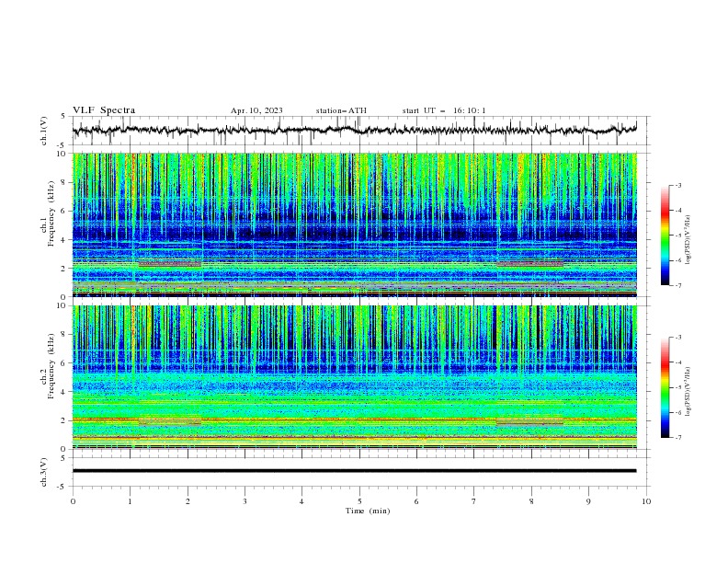Viewport: 728px width, 563px height.
Task: Click the "-3" label on ch.1 color bar
Action: tap(677, 185)
